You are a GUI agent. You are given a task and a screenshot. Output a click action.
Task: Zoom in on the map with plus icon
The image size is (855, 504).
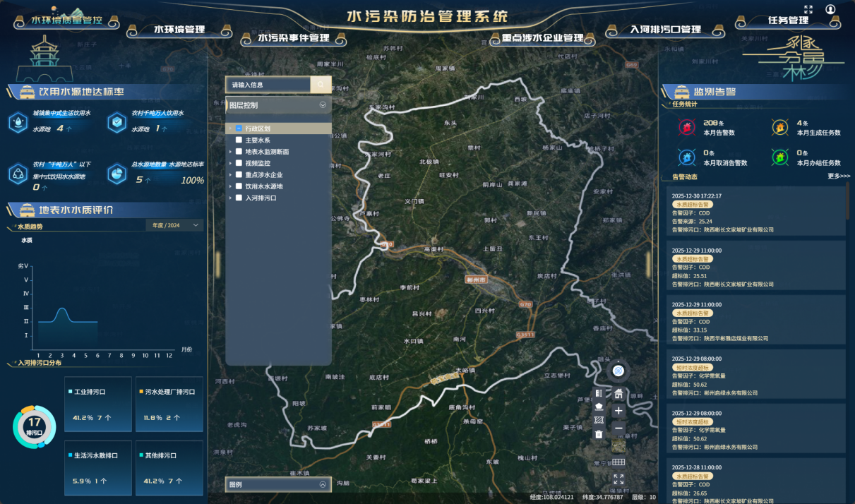618,410
